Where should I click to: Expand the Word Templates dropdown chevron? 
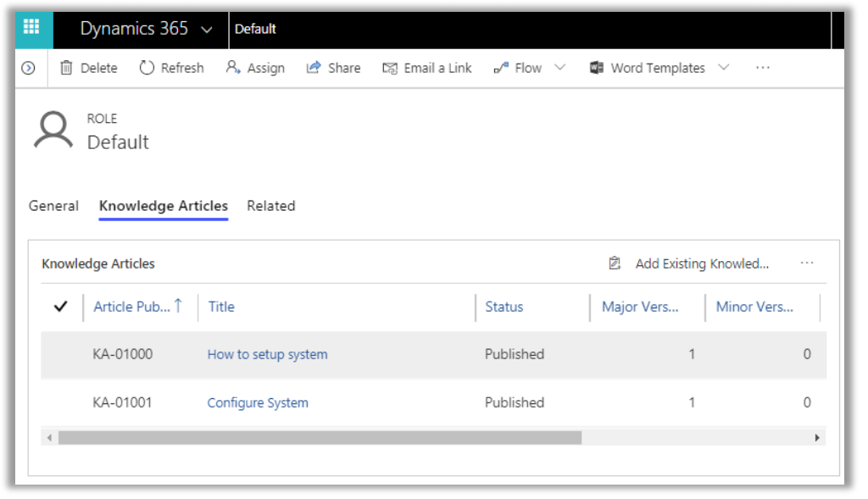(724, 68)
